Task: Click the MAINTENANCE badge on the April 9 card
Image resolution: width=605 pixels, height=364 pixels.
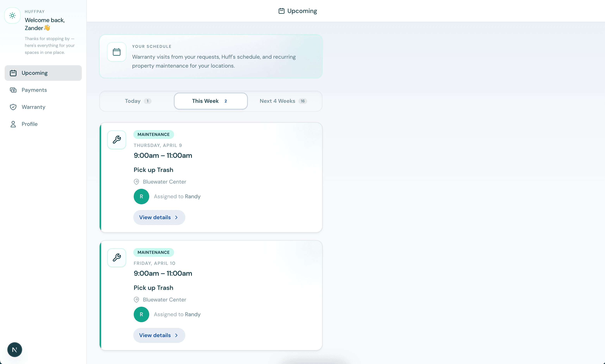Action: (154, 134)
